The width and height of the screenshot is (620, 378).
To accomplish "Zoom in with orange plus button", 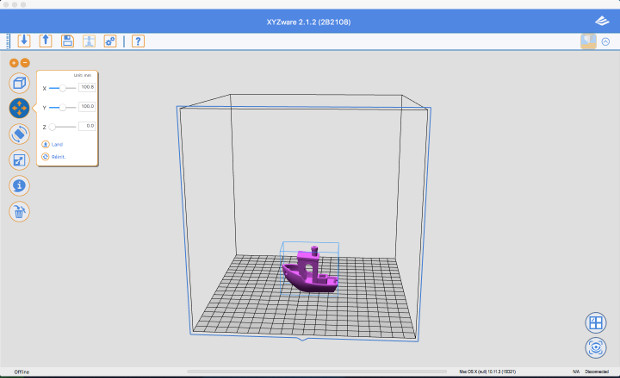I will (14, 62).
